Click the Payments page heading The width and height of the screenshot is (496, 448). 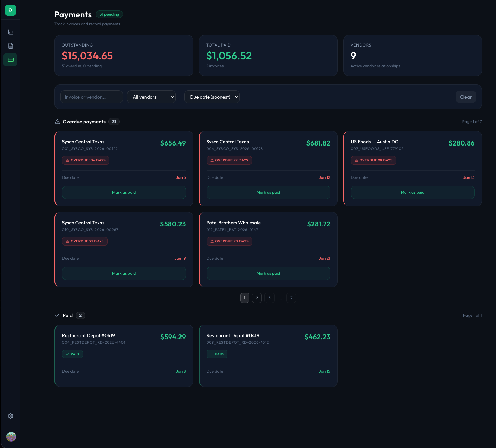click(73, 15)
